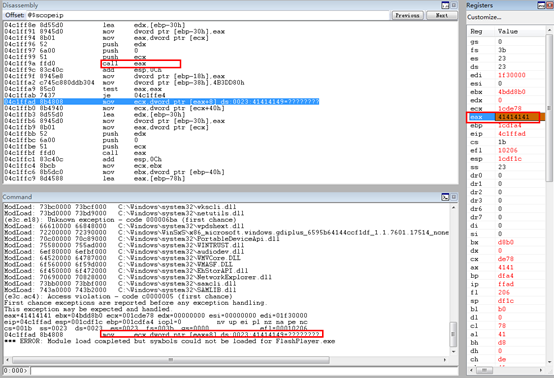Click the Registers panel scroll down arrow
Image resolution: width=554 pixels, height=378 pixels.
tap(549, 361)
